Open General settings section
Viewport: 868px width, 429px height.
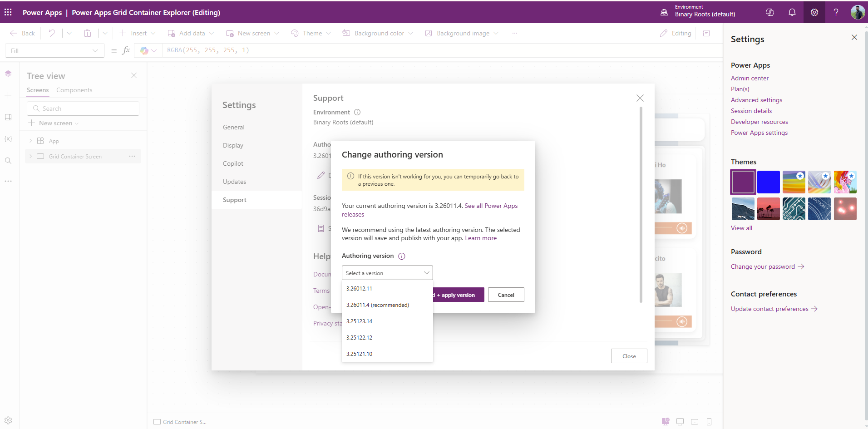257,127
